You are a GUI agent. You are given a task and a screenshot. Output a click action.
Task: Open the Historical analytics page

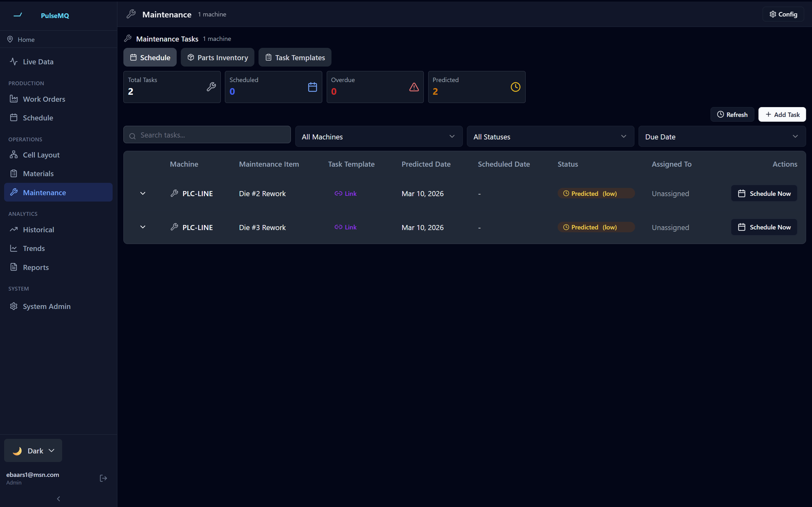(x=38, y=230)
